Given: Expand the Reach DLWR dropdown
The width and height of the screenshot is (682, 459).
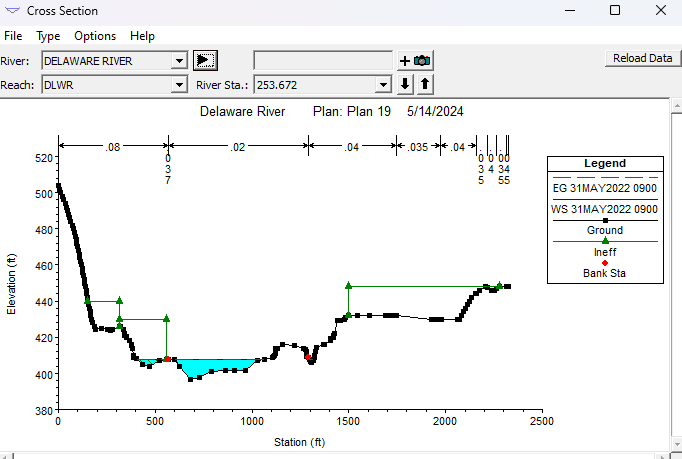Looking at the screenshot, I should pyautogui.click(x=179, y=84).
